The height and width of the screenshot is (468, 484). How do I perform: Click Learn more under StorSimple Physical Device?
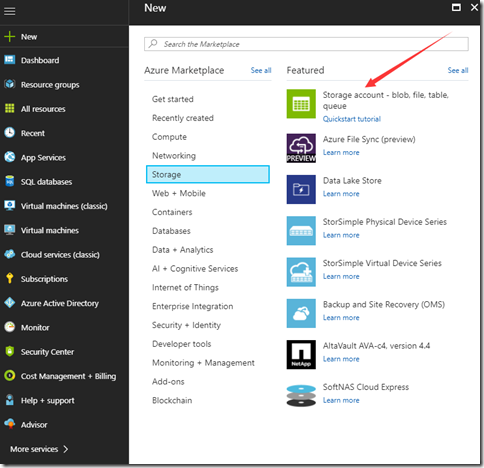[x=341, y=235]
